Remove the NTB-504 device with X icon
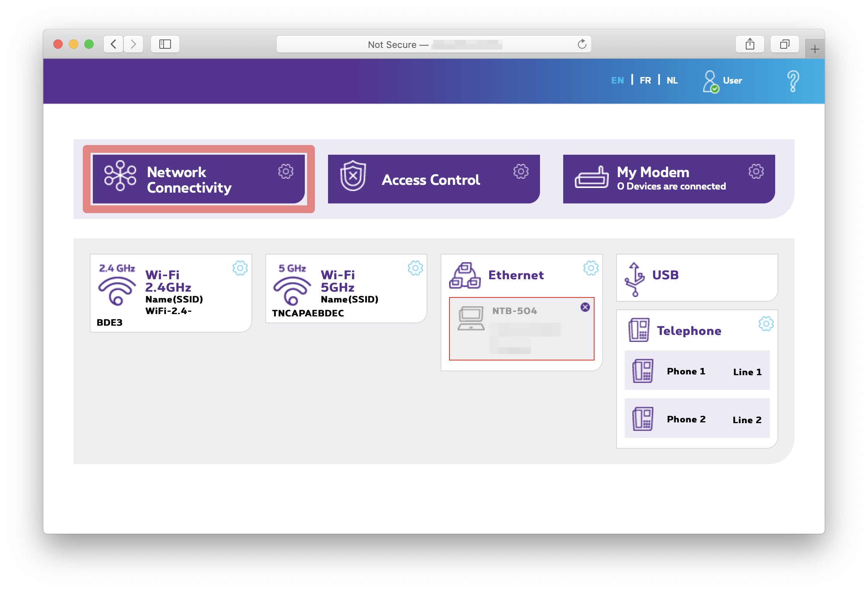Screen dimensions: 868x591 click(585, 307)
